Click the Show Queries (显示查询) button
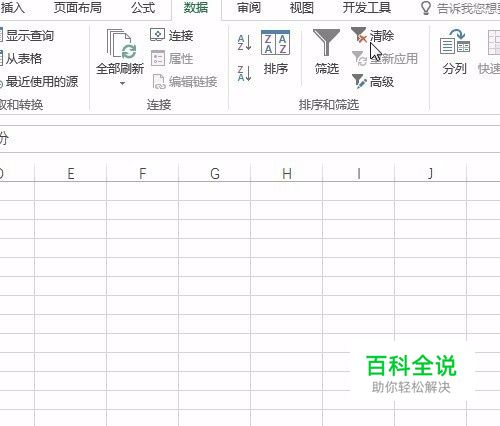 tap(27, 35)
